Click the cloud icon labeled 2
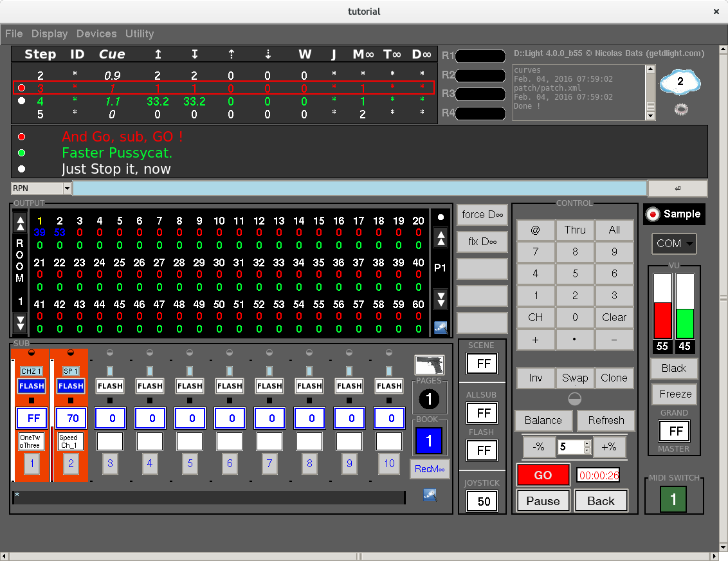This screenshot has height=561, width=728. coord(680,82)
